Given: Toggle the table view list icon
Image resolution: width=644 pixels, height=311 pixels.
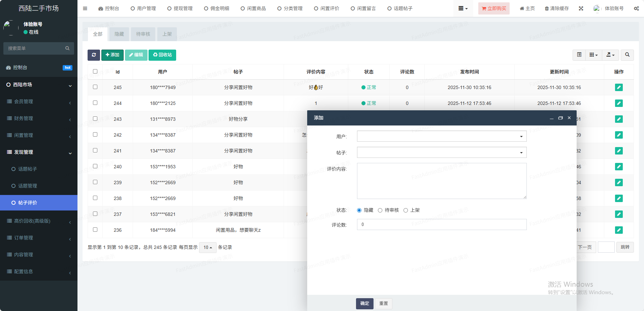Looking at the screenshot, I should pyautogui.click(x=579, y=55).
